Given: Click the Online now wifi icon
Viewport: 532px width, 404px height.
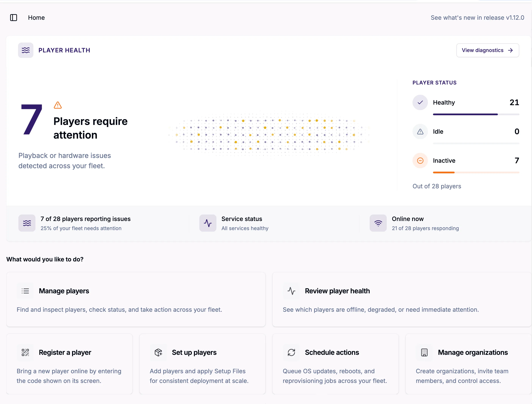Looking at the screenshot, I should pos(378,223).
